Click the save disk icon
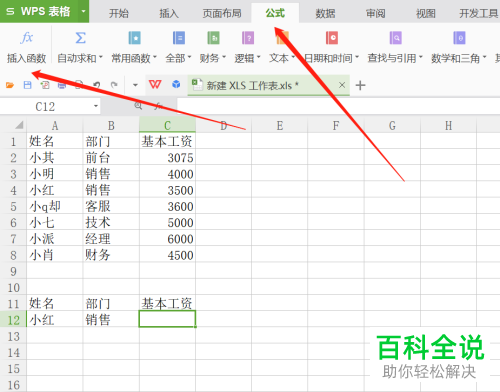Image resolution: width=500 pixels, height=392 pixels. tap(28, 85)
